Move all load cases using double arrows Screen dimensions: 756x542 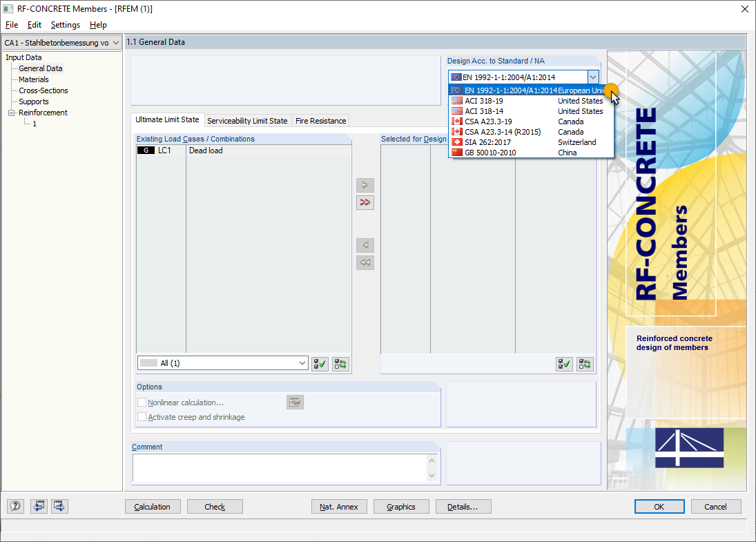(x=365, y=202)
